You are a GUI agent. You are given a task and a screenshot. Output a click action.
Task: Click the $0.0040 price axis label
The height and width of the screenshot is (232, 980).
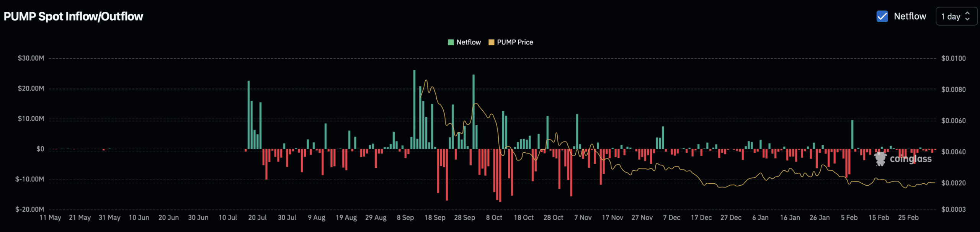(954, 152)
